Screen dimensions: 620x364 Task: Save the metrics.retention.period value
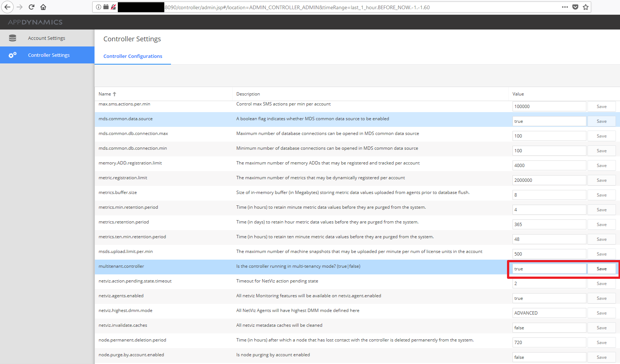602,225
